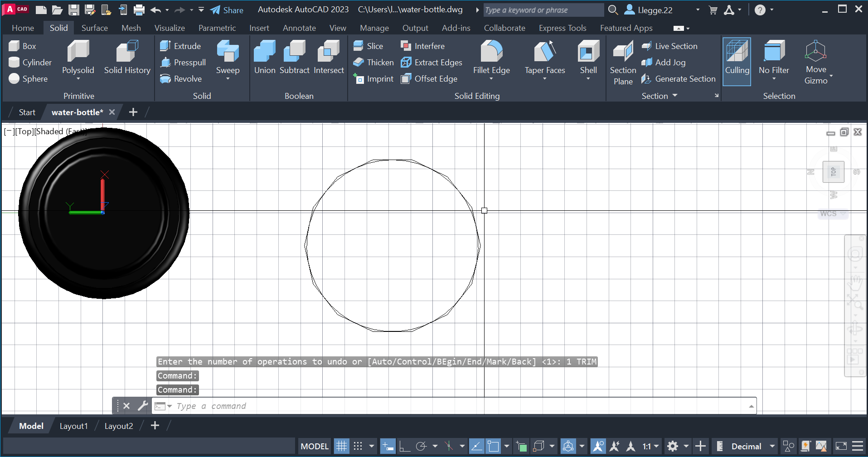Toggle Snap mode in status bar
The image size is (868, 457).
coord(358,446)
